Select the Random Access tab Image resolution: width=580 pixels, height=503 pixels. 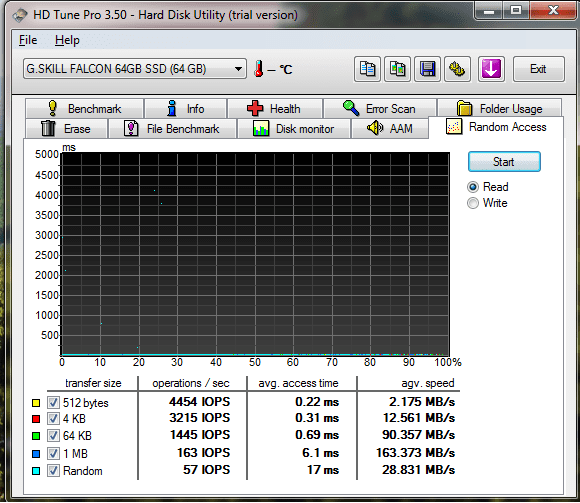tap(496, 127)
